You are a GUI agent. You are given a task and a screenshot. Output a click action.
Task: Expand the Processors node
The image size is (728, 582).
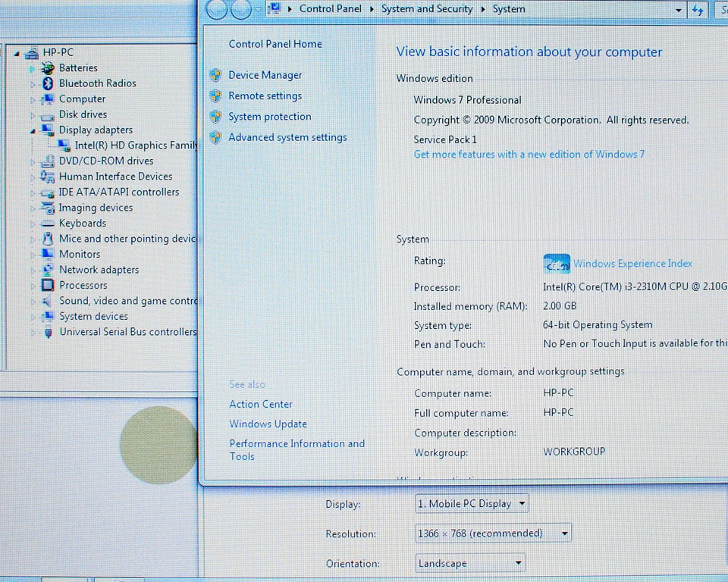pos(32,286)
